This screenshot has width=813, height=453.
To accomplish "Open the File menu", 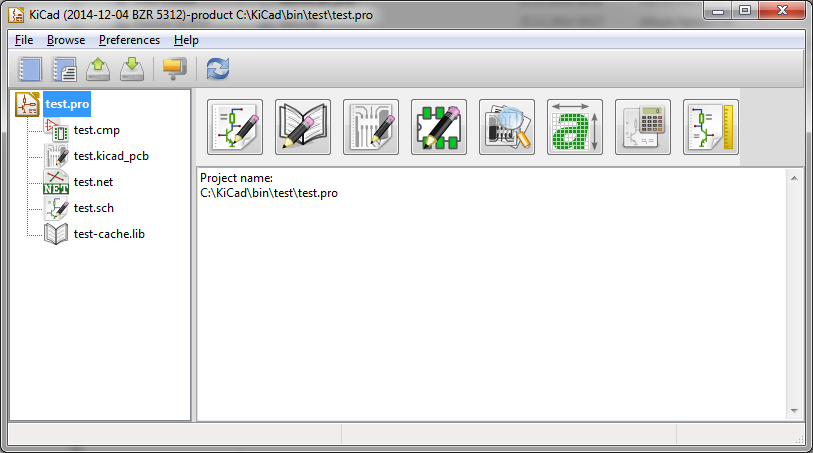I will click(x=24, y=40).
